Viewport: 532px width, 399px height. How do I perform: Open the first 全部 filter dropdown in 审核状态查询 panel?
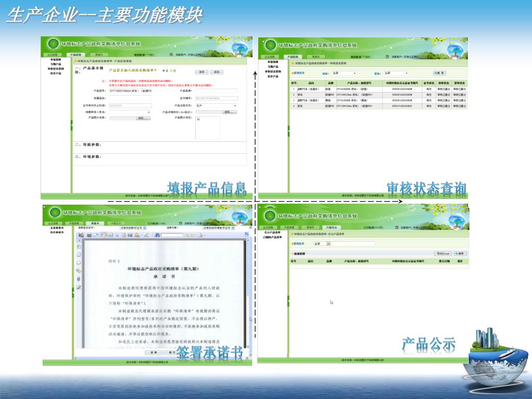[x=344, y=73]
